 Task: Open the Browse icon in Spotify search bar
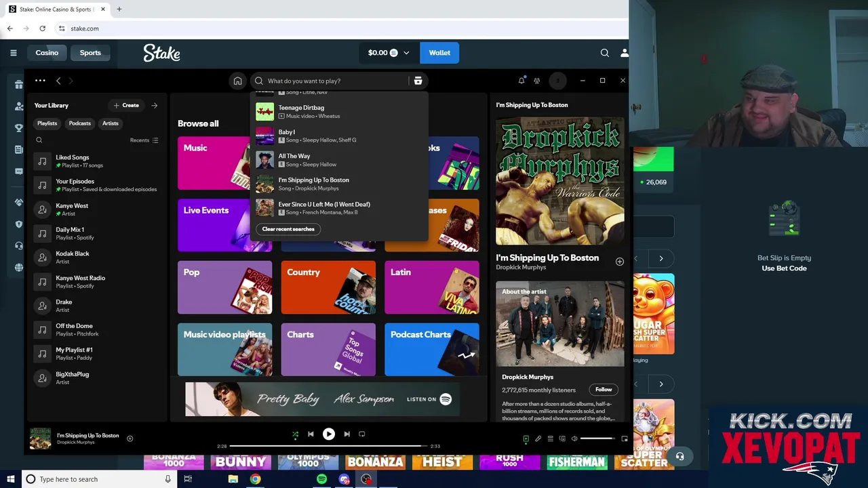418,81
